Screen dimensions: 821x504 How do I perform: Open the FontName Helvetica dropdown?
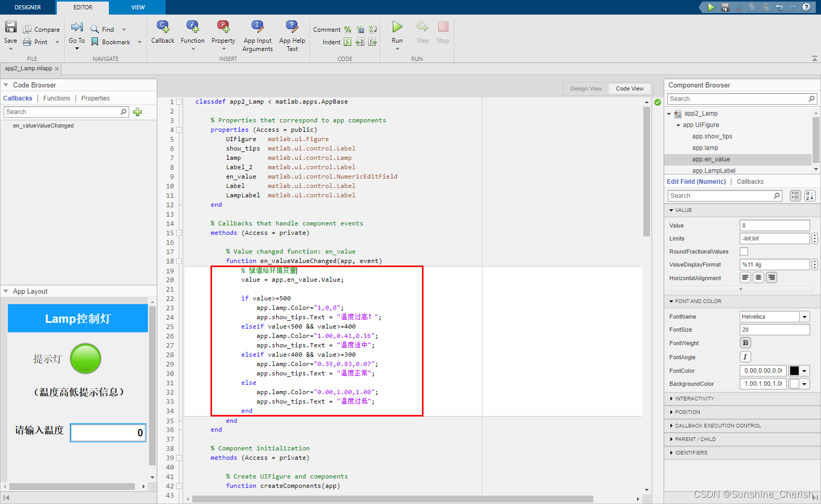point(805,317)
